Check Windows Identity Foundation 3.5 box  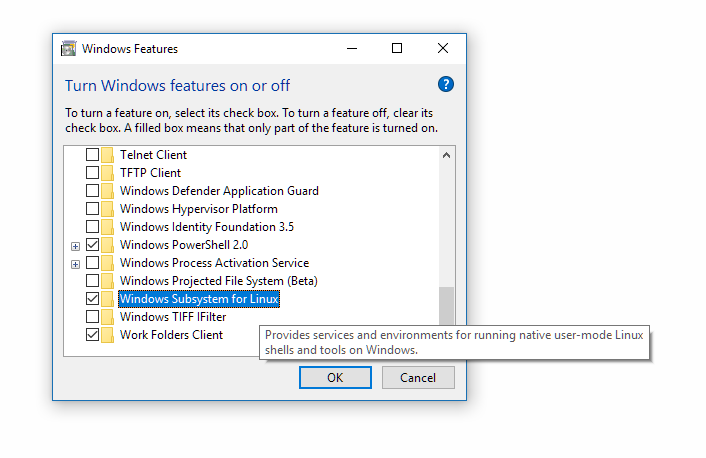pos(92,227)
